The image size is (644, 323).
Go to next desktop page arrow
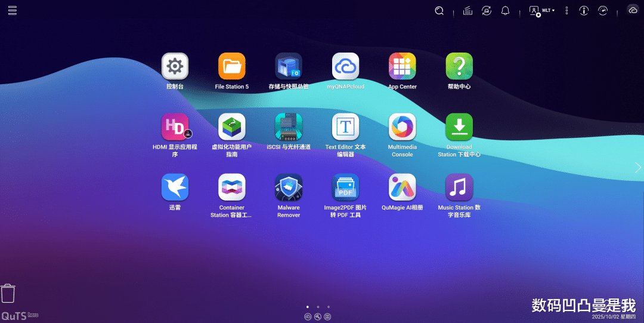[638, 167]
